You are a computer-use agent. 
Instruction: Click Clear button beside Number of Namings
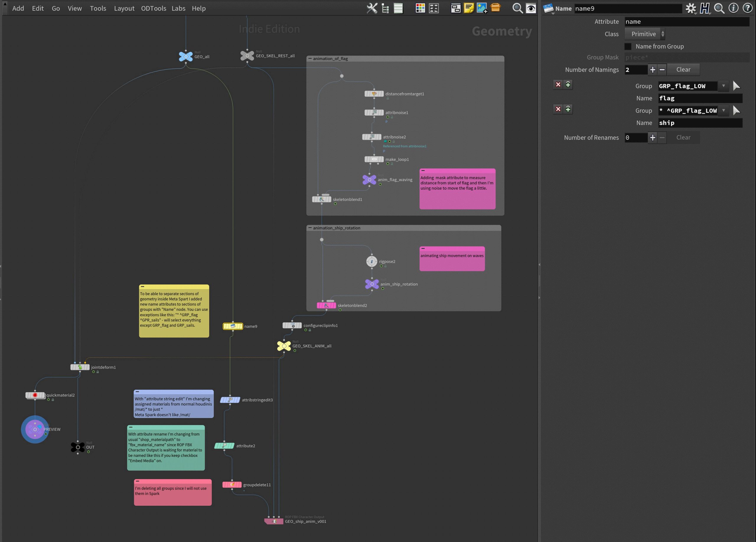pyautogui.click(x=683, y=70)
